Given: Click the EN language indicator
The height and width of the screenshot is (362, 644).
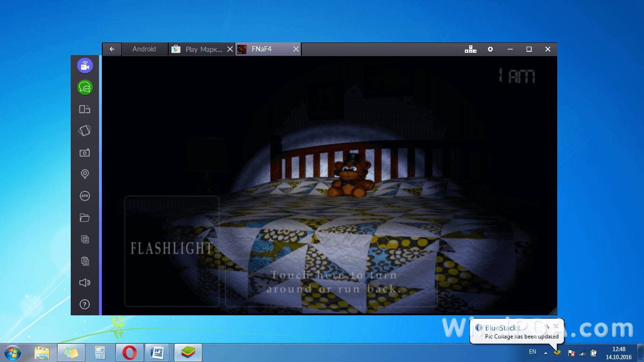Looking at the screenshot, I should (x=532, y=352).
